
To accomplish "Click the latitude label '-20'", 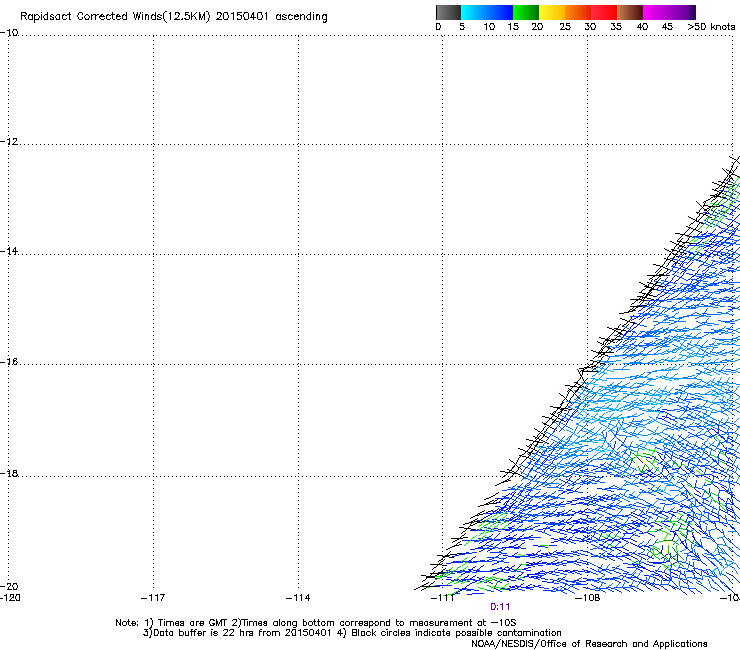I will 9,586.
